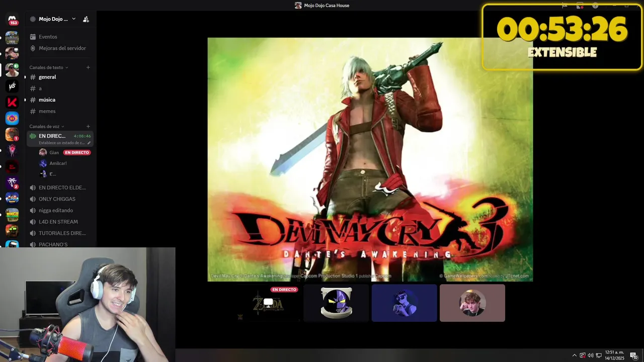The image size is (644, 362).
Task: Open the network tray icon
Action: [598, 355]
